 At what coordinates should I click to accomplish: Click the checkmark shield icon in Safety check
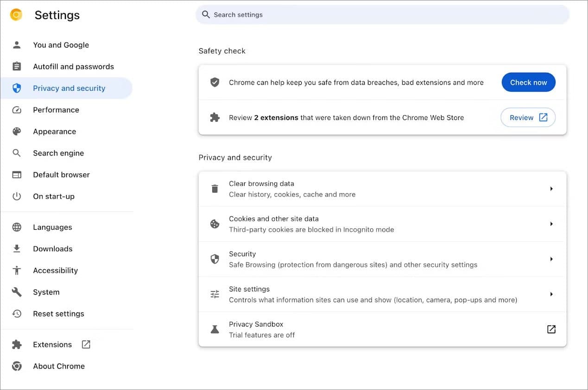215,82
